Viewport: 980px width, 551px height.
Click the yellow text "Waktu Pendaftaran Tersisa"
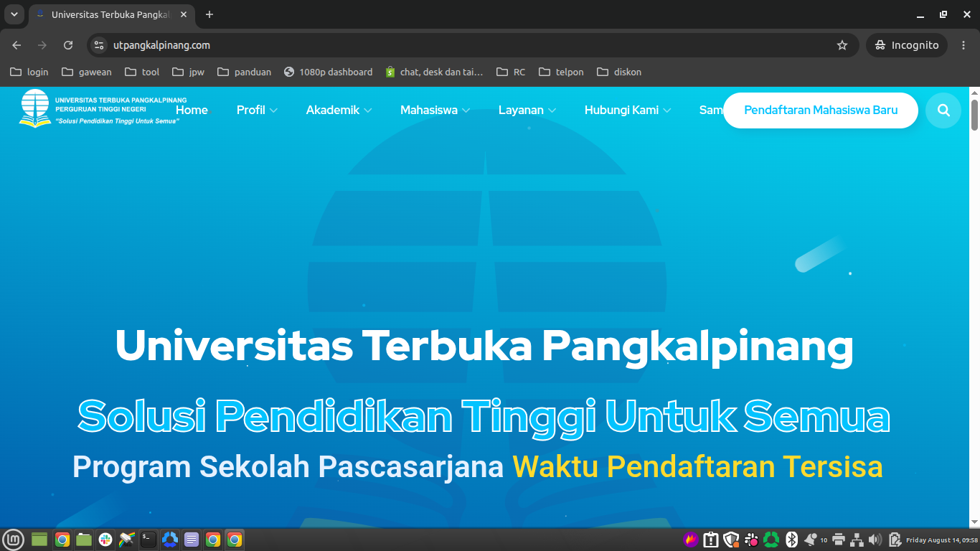697,467
